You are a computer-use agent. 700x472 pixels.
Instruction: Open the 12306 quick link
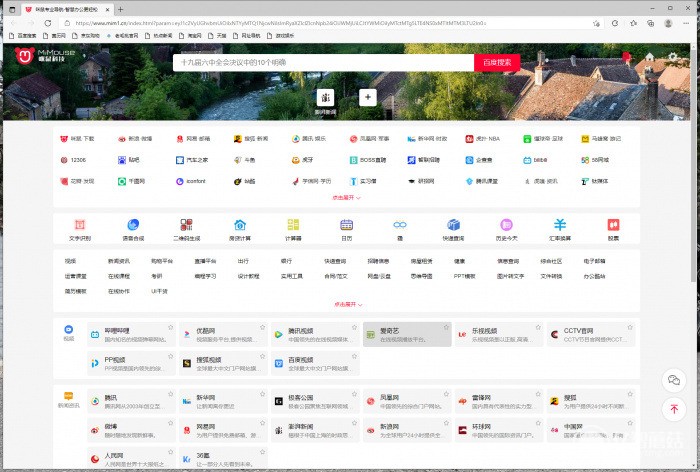[x=73, y=160]
